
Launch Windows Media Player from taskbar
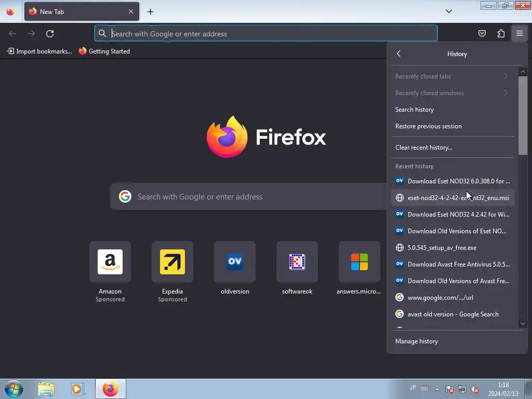78,389
